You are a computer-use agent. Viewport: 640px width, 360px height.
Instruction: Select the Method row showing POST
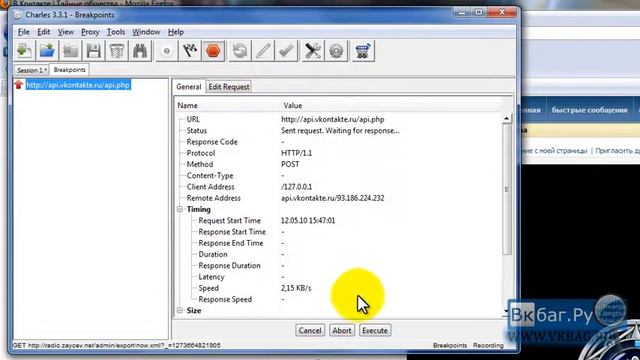tap(339, 164)
